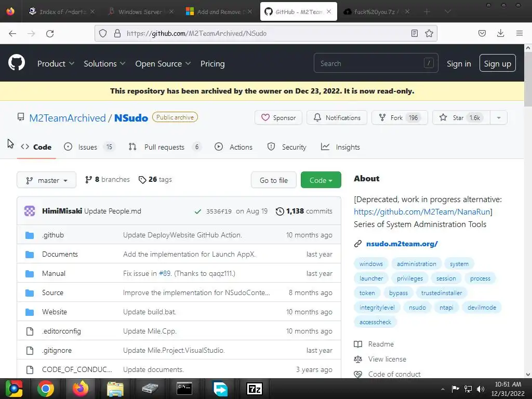Fork the repository
This screenshot has width=532, height=399.
coord(400,118)
